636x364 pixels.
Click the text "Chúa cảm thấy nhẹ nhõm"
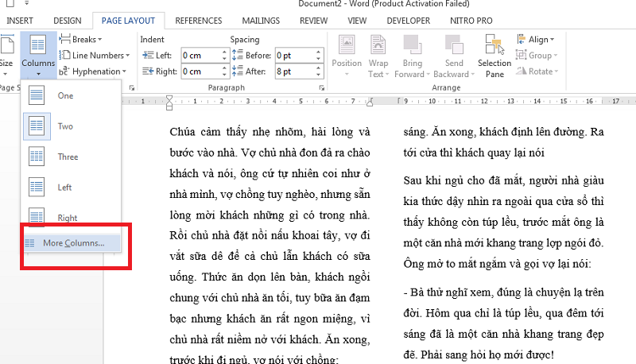coord(236,132)
